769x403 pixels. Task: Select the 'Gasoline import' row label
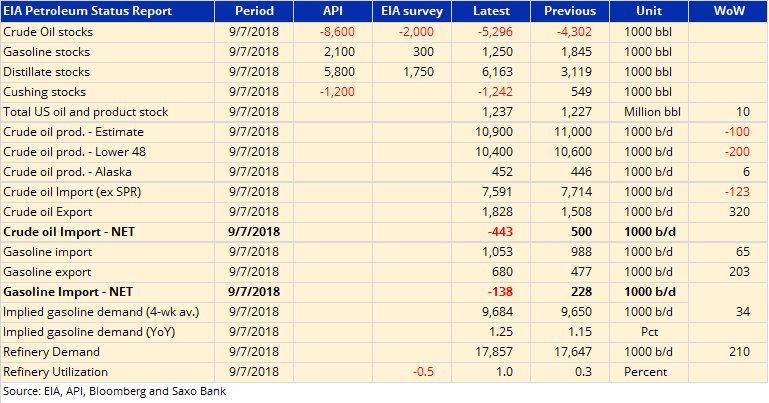(48, 252)
